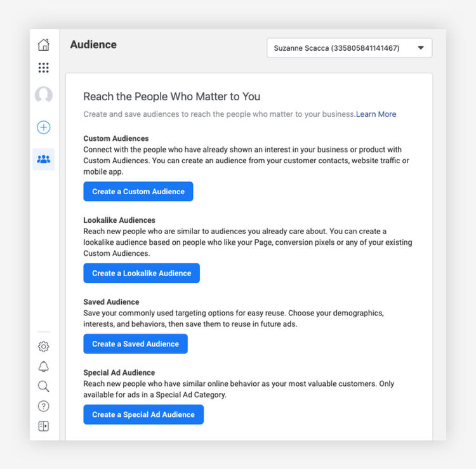Open the all tools grid menu
This screenshot has height=469, width=476.
(x=43, y=68)
